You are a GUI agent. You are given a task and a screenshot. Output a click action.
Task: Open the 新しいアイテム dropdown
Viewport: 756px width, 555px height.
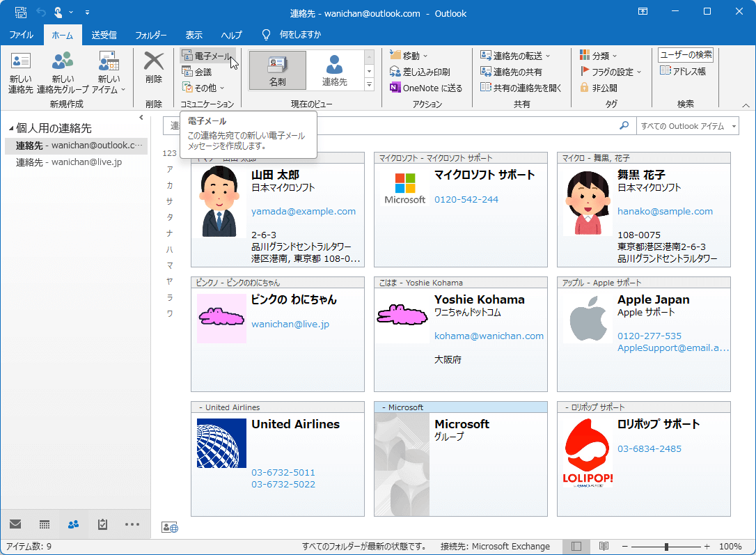pyautogui.click(x=109, y=72)
